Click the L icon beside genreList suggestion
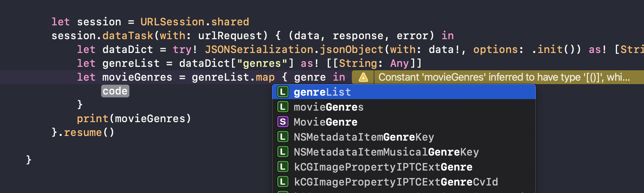Screen dimensions: 644x193 [x=283, y=92]
